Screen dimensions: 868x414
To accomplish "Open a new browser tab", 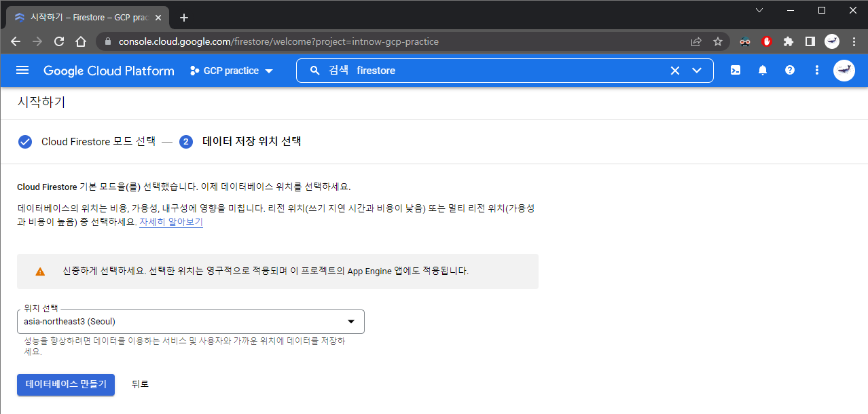I will pos(184,18).
